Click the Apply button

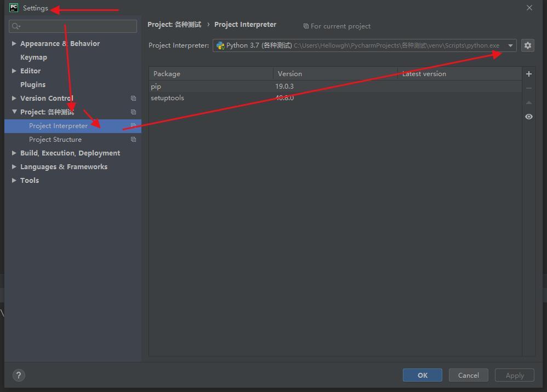click(515, 375)
